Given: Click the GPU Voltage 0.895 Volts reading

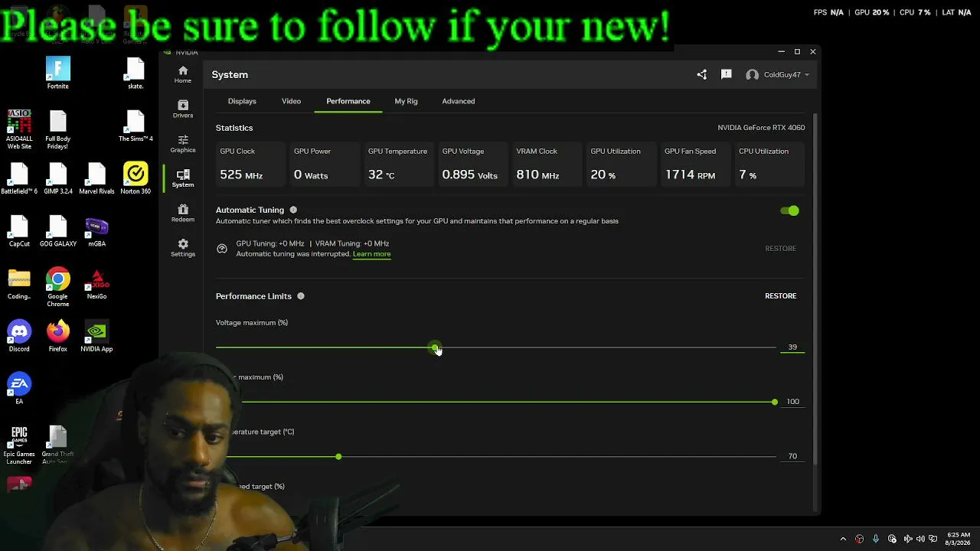Looking at the screenshot, I should tap(472, 164).
